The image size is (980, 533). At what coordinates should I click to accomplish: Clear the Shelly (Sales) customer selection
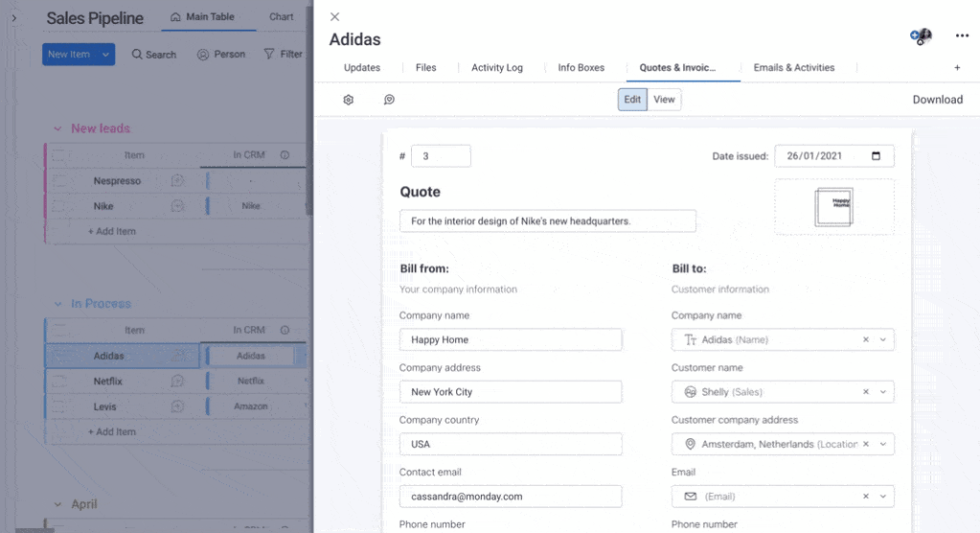866,392
